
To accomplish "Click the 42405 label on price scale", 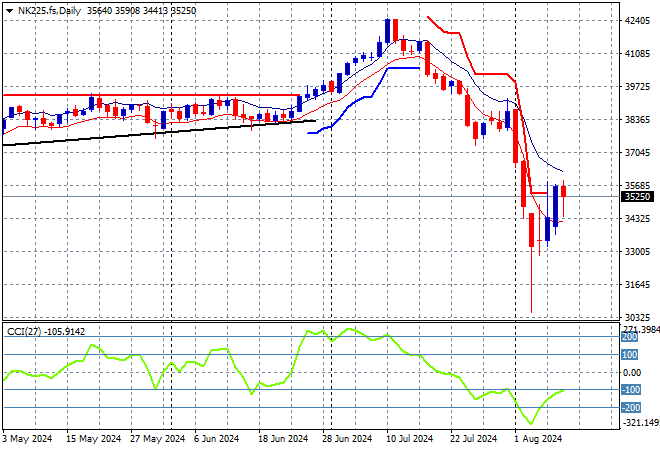I will pos(637,21).
